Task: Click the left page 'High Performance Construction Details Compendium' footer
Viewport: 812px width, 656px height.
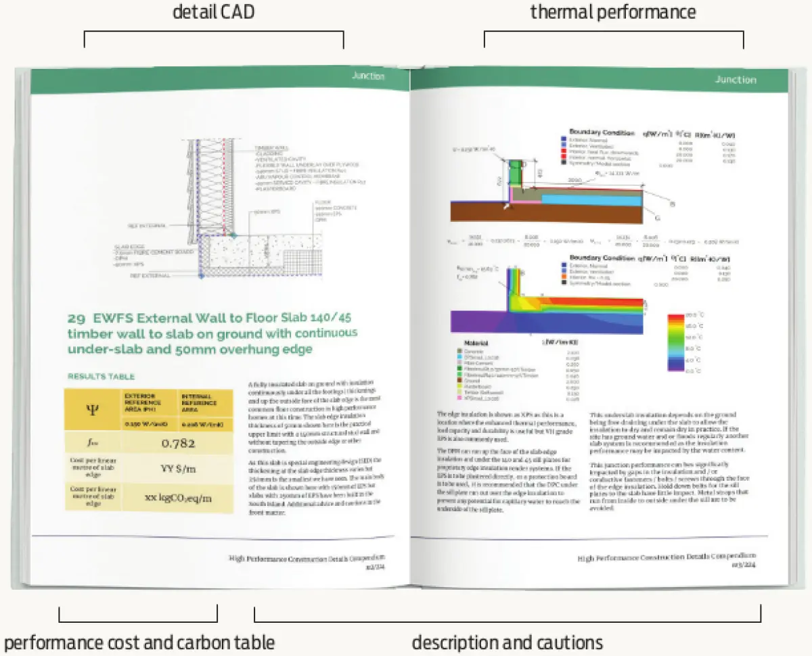Action: click(x=308, y=560)
